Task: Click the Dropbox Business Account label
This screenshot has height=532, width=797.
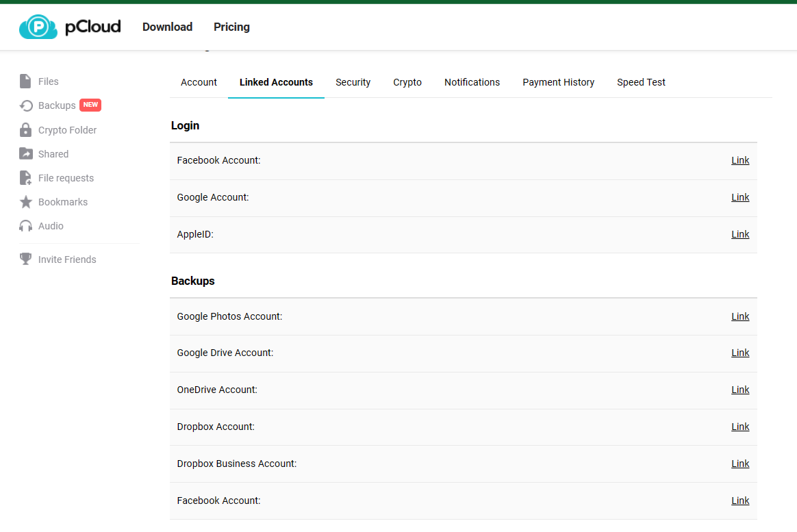Action: tap(237, 464)
